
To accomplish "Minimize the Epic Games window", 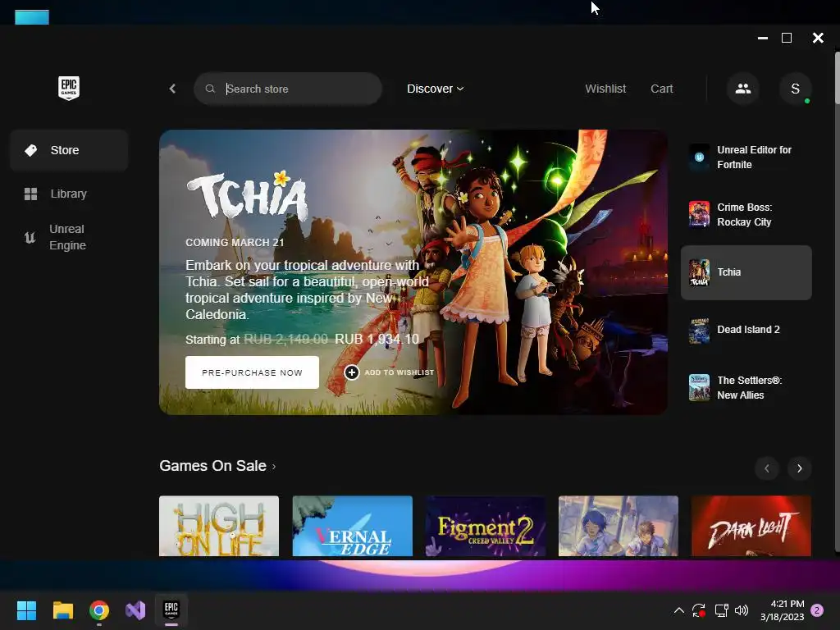I will (763, 38).
